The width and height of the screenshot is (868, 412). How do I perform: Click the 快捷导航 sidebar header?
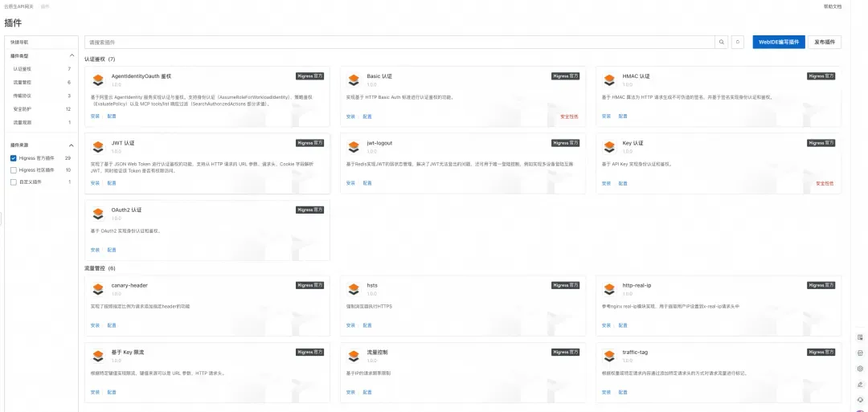[x=19, y=42]
